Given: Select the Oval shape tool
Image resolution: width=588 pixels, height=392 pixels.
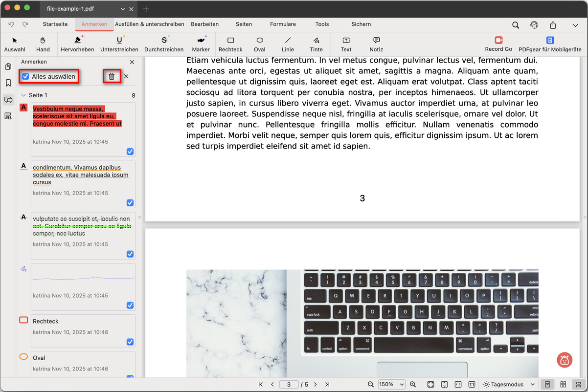Looking at the screenshot, I should (x=259, y=44).
